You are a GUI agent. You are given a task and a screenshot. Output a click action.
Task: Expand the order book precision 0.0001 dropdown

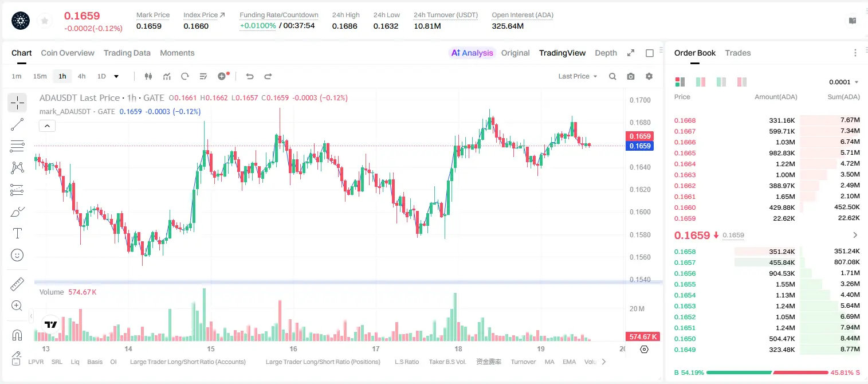coord(844,82)
